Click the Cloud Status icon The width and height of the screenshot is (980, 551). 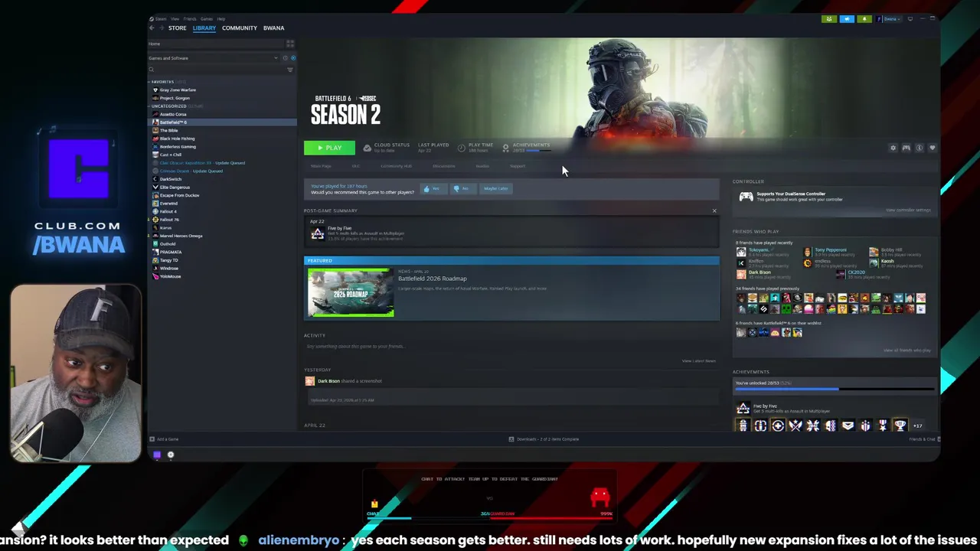367,148
